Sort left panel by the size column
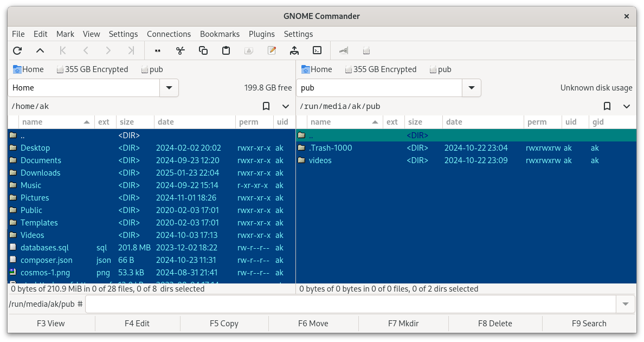The image size is (644, 342). (x=135, y=122)
